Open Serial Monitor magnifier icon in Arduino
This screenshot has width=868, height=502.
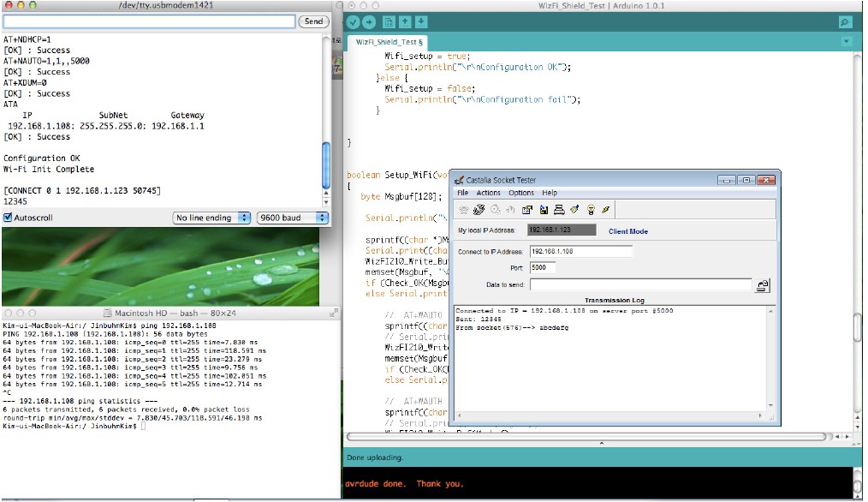[x=845, y=22]
